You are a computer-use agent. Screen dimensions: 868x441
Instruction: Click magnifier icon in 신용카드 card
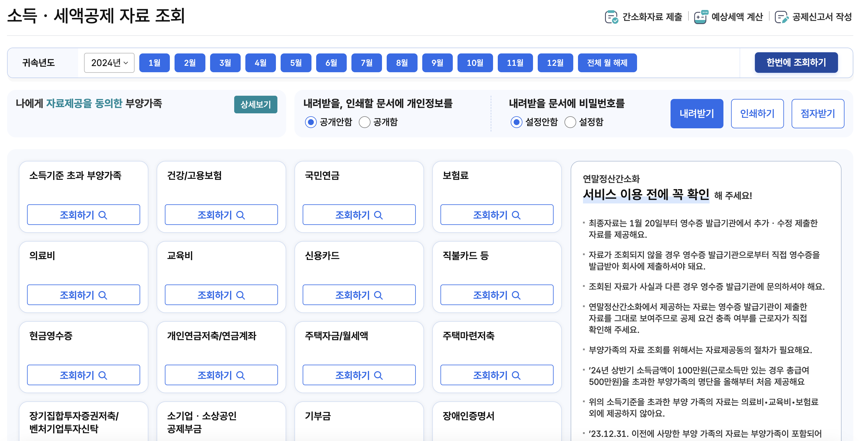(378, 295)
